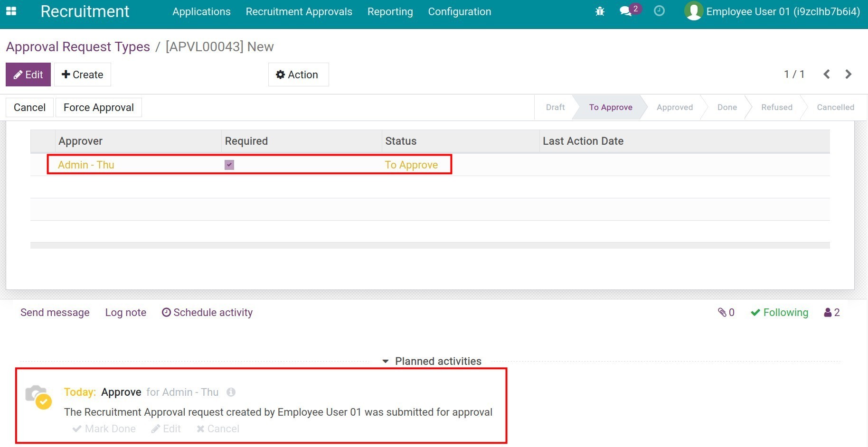Uncheck the Required checkbox for Admin - Thu
The image size is (868, 447).
point(229,165)
